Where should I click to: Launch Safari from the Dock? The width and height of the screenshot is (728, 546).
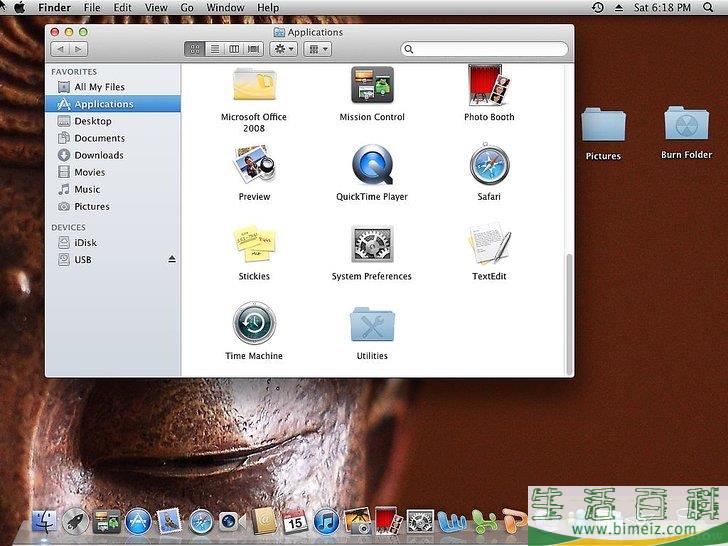(x=201, y=521)
